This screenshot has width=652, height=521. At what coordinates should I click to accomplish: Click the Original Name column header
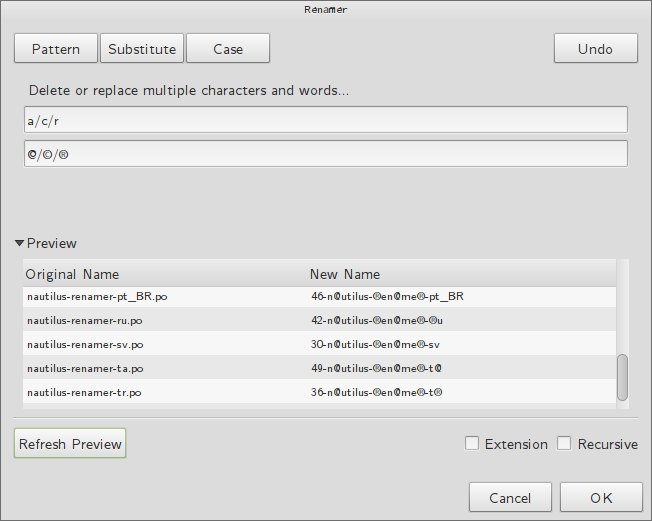(x=165, y=274)
